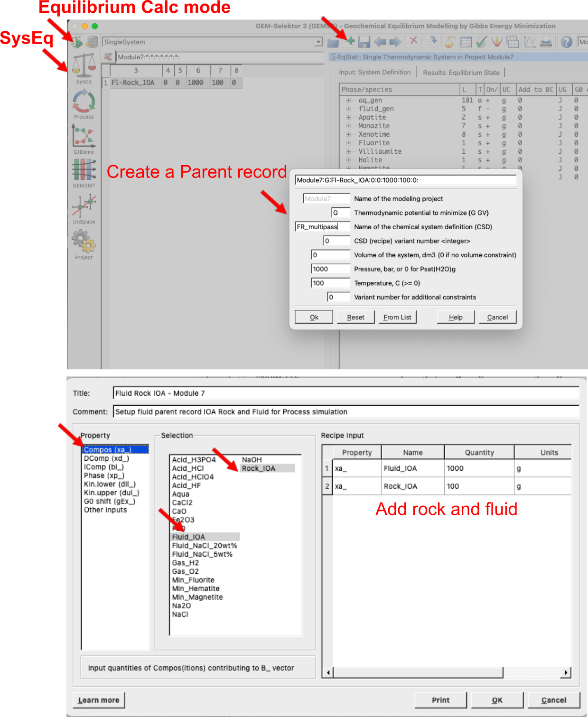Image resolution: width=588 pixels, height=717 pixels.
Task: Click the list table toolbar icon
Action: (x=466, y=42)
